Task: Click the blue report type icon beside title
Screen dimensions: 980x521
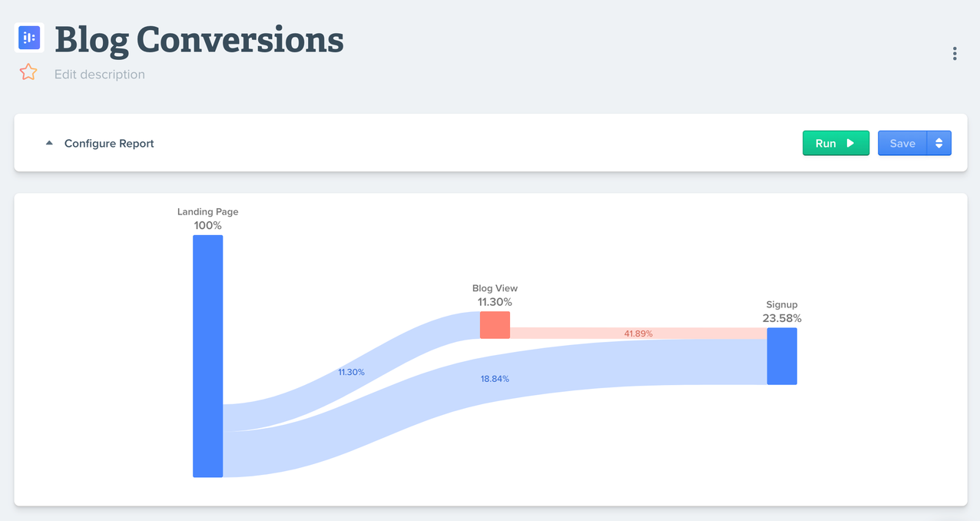Action: pos(29,37)
